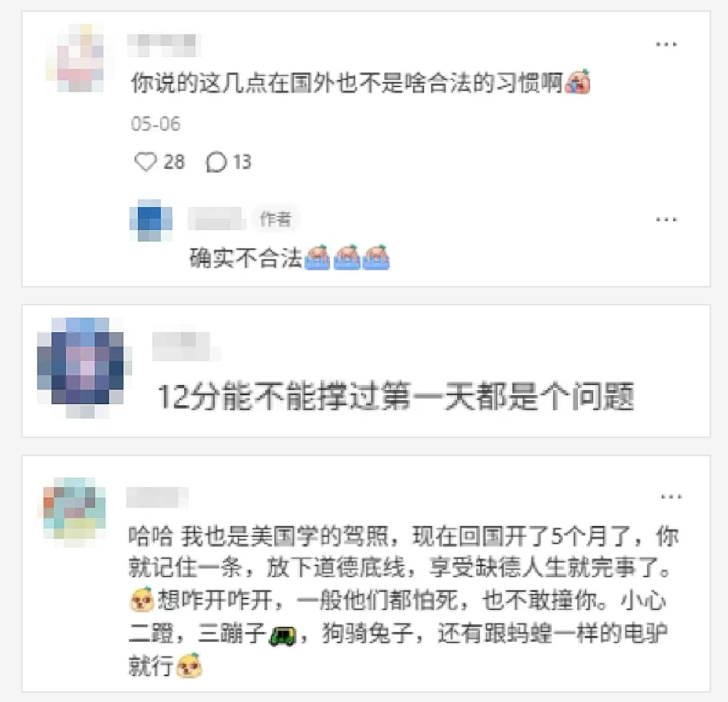Open more options on the first comment
The image size is (728, 702).
(x=666, y=44)
